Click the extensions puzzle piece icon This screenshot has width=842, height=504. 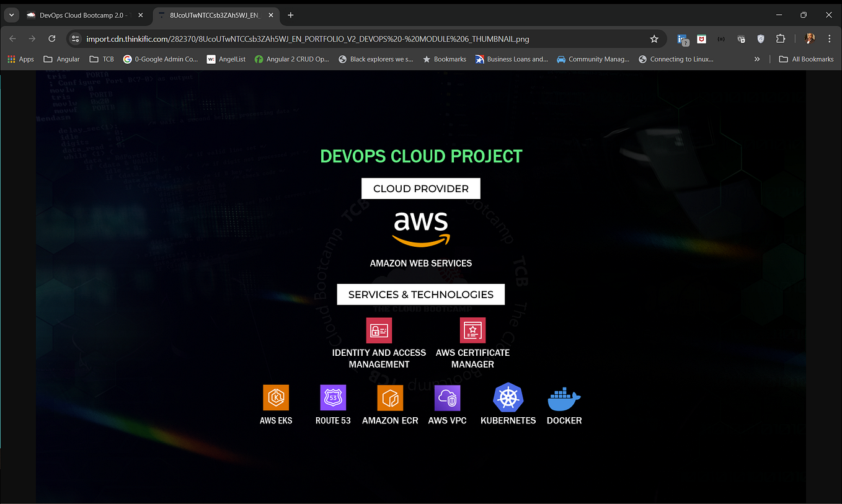(x=780, y=38)
